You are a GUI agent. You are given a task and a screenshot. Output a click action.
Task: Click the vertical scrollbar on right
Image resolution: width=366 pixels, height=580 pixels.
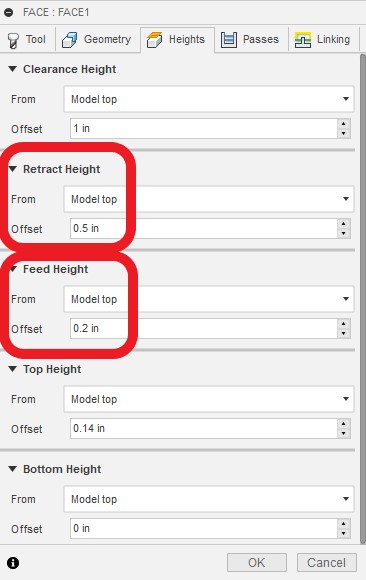[363, 298]
